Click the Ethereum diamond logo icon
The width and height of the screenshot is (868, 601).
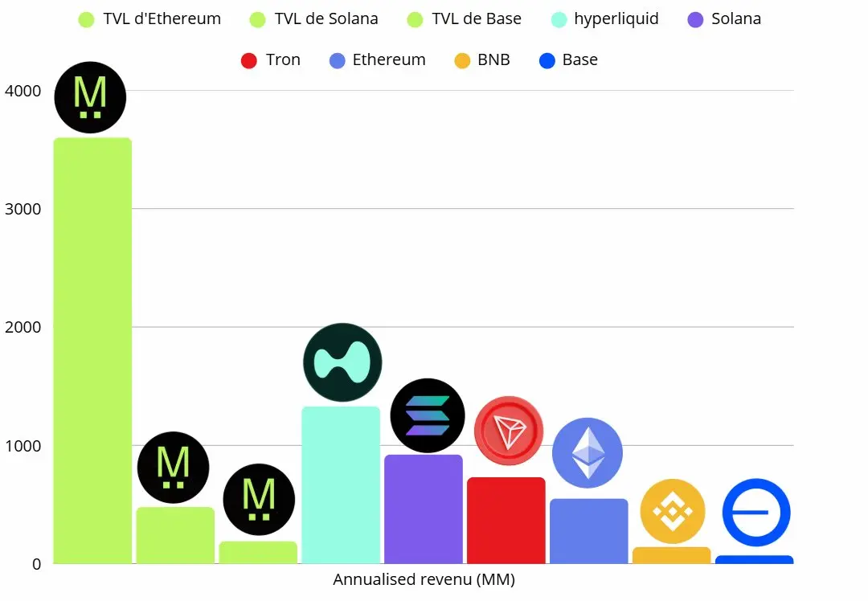(x=588, y=452)
